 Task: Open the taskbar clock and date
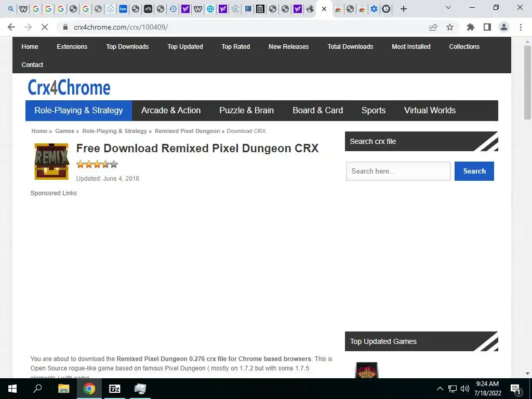tap(487, 389)
